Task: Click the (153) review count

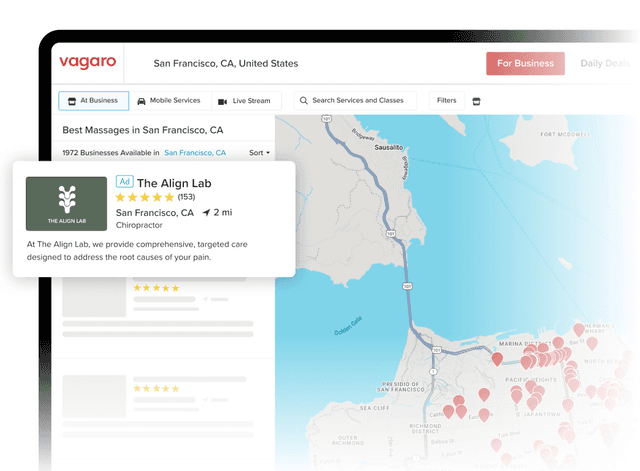Action: pos(187,197)
